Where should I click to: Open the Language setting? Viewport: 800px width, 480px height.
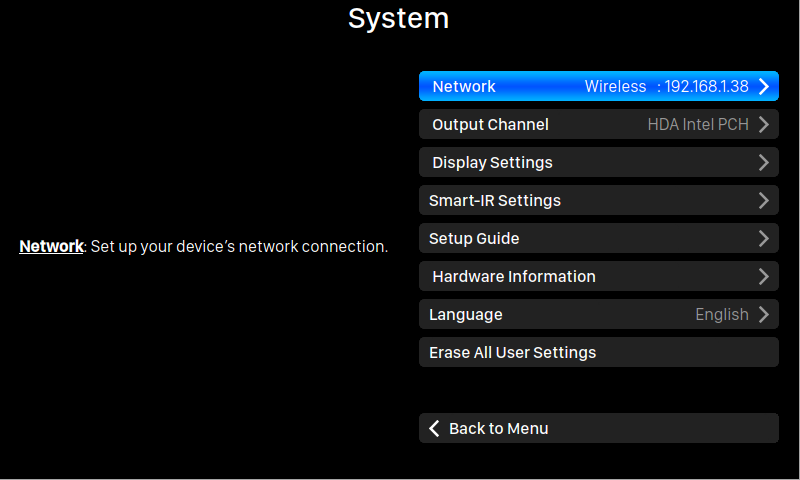point(598,314)
